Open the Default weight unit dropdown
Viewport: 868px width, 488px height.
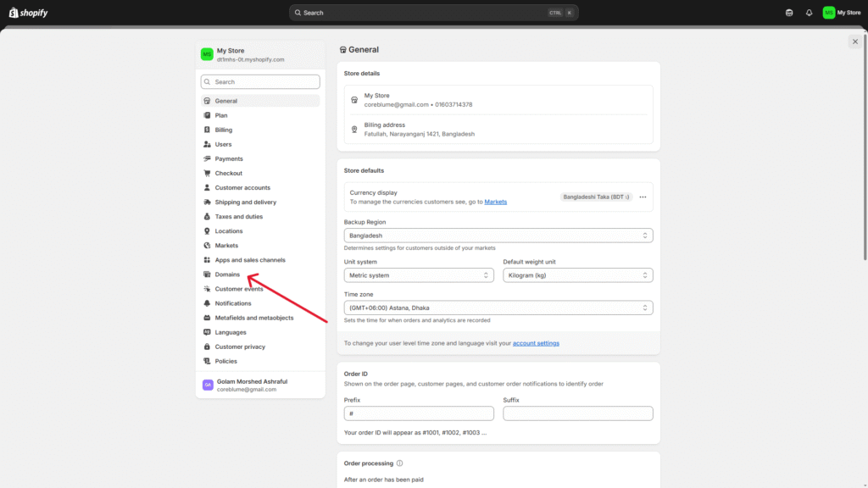pos(577,275)
